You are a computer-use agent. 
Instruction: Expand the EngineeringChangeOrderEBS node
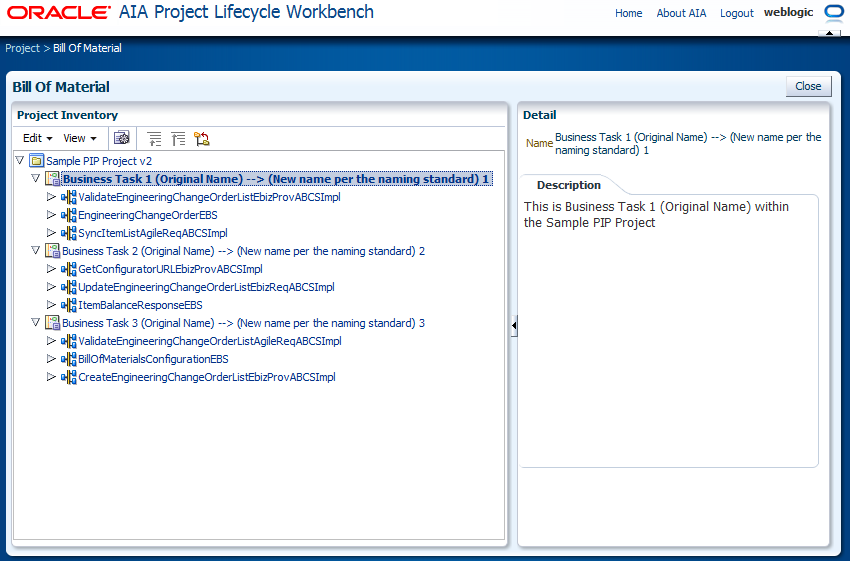coord(51,215)
